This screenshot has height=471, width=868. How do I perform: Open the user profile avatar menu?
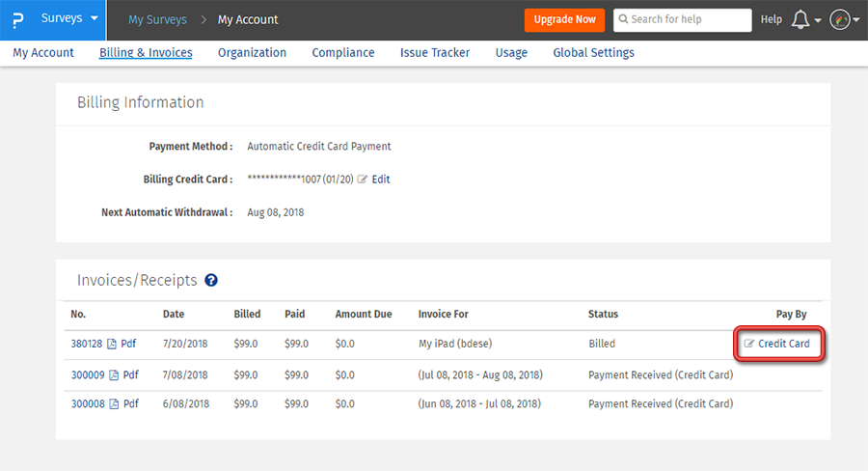[x=839, y=19]
